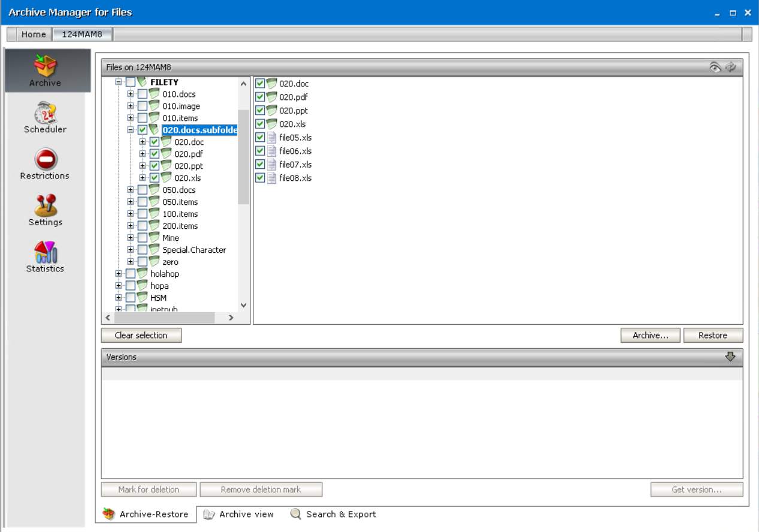Uncheck the 020.pdf file checkbox
This screenshot has width=759, height=532.
click(259, 96)
